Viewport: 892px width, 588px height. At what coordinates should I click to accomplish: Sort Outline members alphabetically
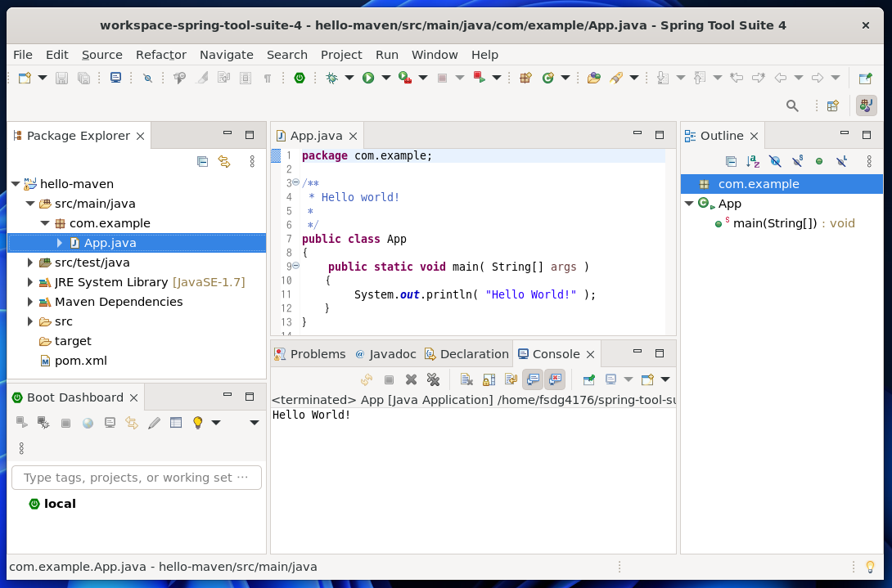click(x=752, y=161)
